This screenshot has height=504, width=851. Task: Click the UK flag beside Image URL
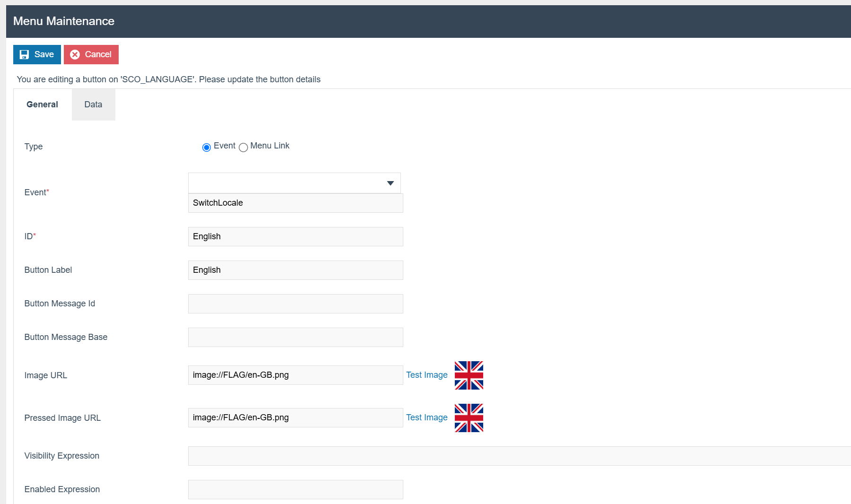coord(469,375)
